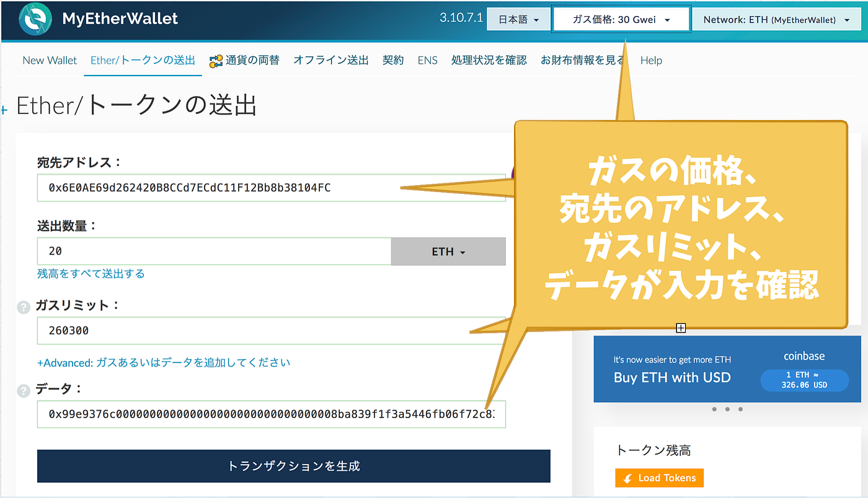The height and width of the screenshot is (498, 868).
Task: Click the swap icon beside 通貨の両替
Action: pos(216,60)
